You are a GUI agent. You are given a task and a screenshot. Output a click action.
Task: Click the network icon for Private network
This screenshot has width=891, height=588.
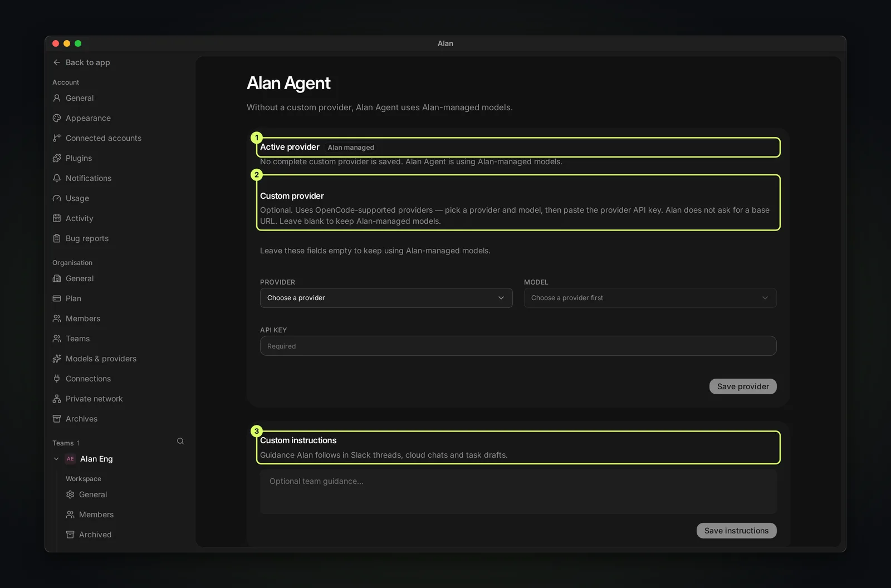(x=57, y=399)
